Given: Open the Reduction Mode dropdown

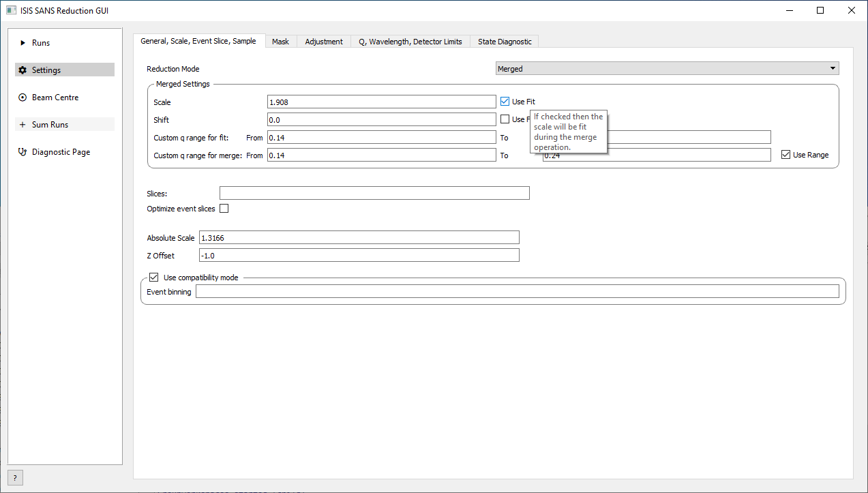Looking at the screenshot, I should pyautogui.click(x=666, y=69).
